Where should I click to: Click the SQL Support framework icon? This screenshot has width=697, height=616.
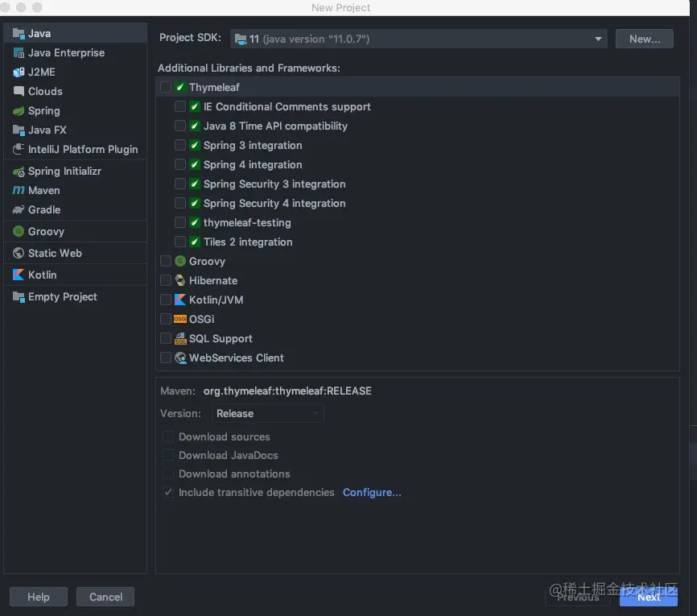click(180, 338)
